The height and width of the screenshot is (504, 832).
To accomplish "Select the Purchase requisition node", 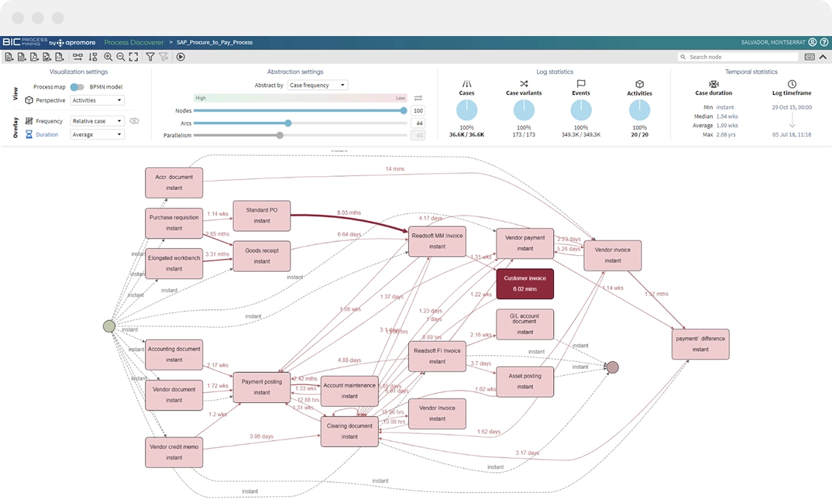I will click(x=174, y=223).
